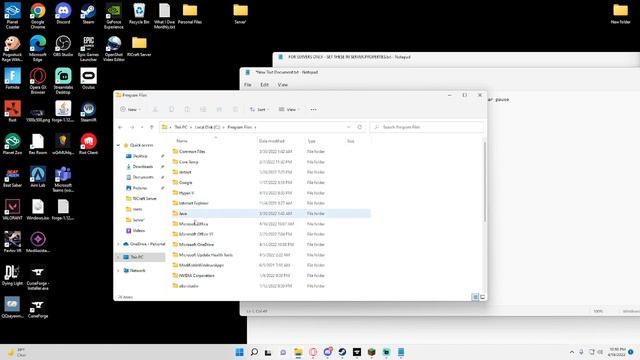Click Local Disk (C:) in address breadcrumb
The width and height of the screenshot is (640, 360).
[207, 127]
